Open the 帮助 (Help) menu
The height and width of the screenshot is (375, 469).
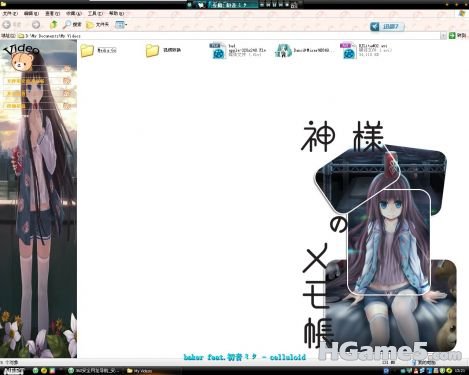click(x=116, y=14)
